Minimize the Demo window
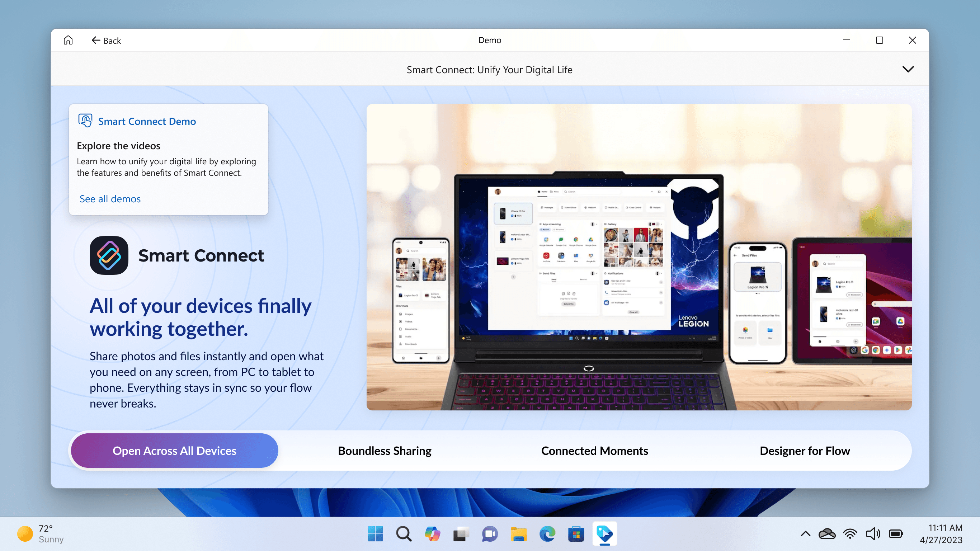The width and height of the screenshot is (980, 551). point(847,40)
